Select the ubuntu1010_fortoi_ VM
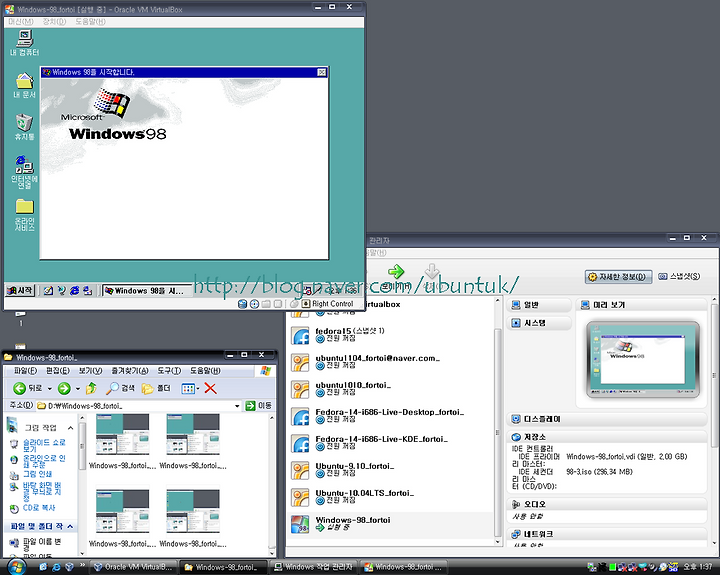Screen dimensions: 720x575 pos(391,389)
